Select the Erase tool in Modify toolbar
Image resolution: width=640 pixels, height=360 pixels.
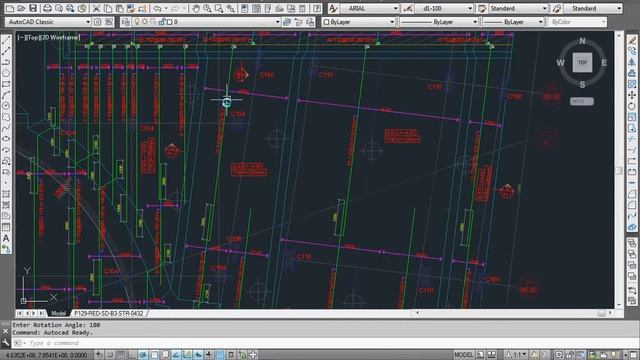[x=632, y=40]
